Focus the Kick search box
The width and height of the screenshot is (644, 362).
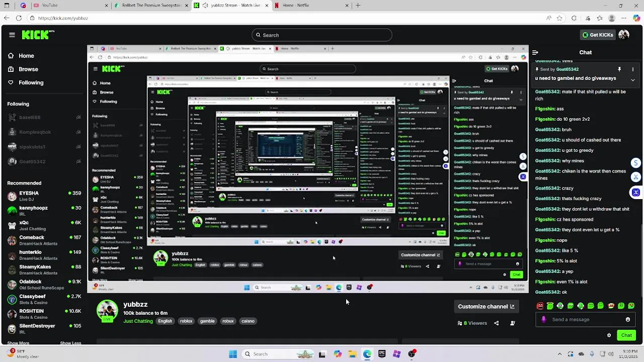(x=322, y=35)
